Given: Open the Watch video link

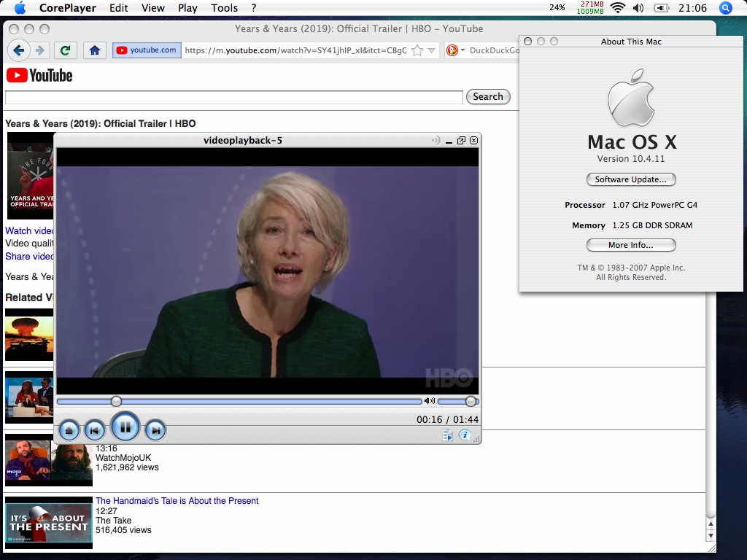Looking at the screenshot, I should click(29, 230).
